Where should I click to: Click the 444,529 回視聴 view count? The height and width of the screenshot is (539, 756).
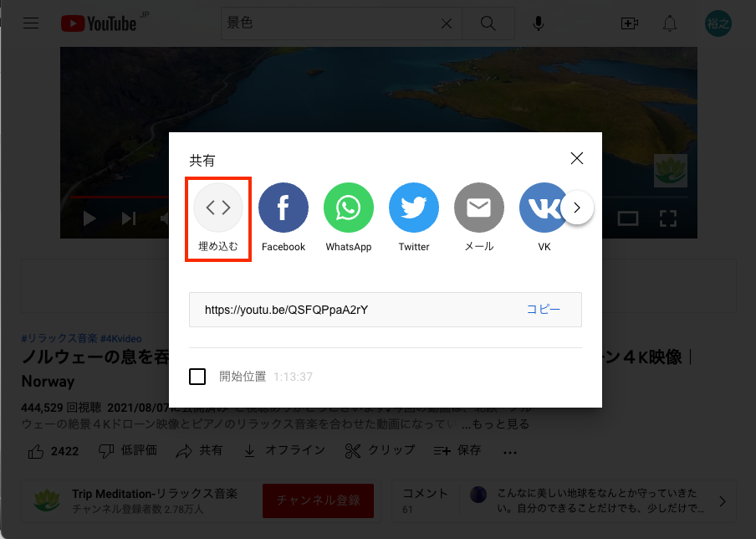[x=61, y=408]
